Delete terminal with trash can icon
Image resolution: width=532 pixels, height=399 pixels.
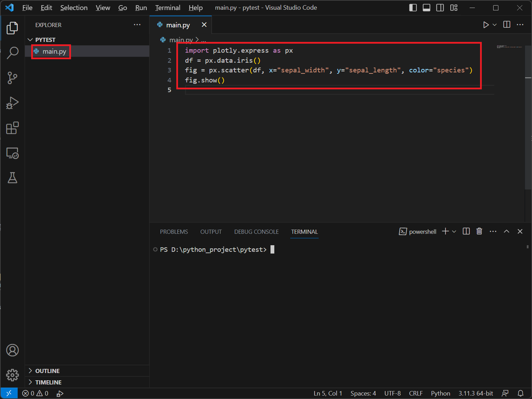point(479,231)
